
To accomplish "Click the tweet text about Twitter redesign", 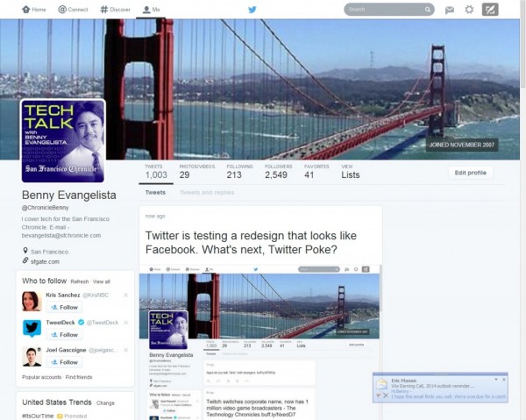I will click(x=251, y=243).
